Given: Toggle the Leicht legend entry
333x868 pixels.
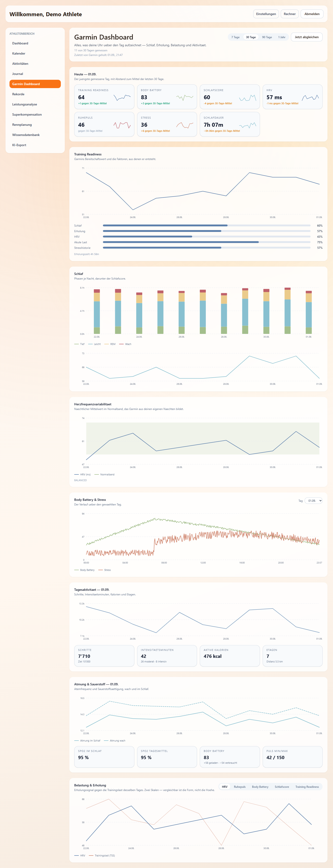Looking at the screenshot, I should [94, 344].
